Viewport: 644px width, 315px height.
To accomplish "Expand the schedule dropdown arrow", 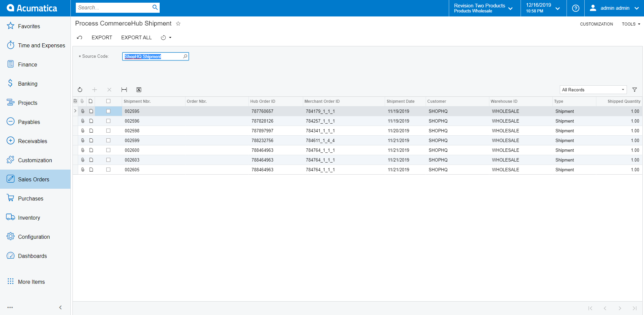I will click(x=170, y=38).
